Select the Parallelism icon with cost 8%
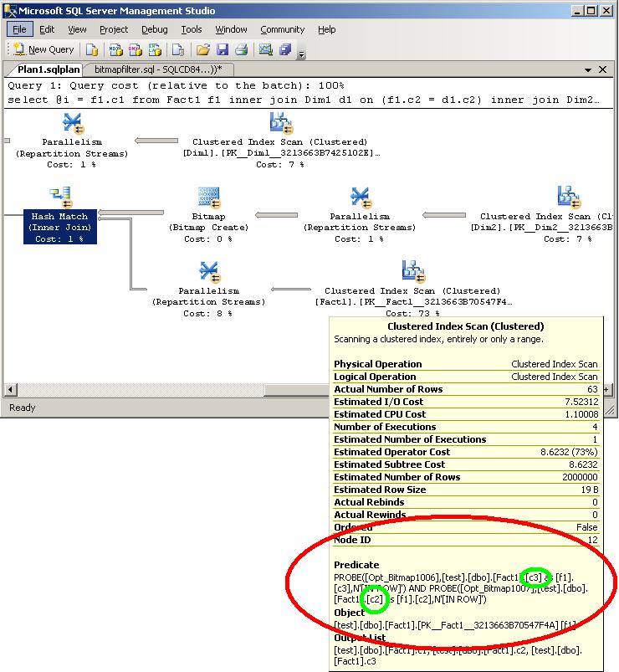Screen dimensions: 619x672 (209, 272)
